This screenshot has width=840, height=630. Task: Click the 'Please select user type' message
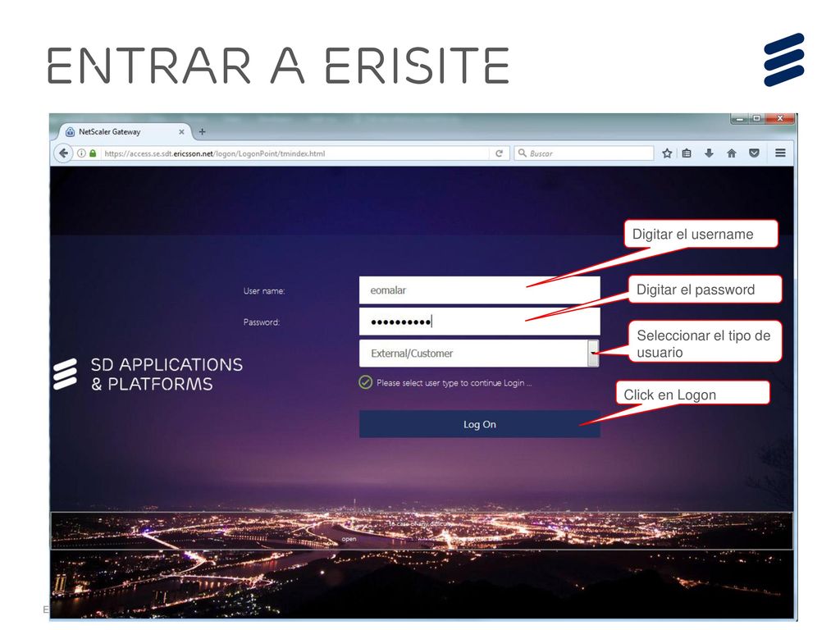click(454, 383)
